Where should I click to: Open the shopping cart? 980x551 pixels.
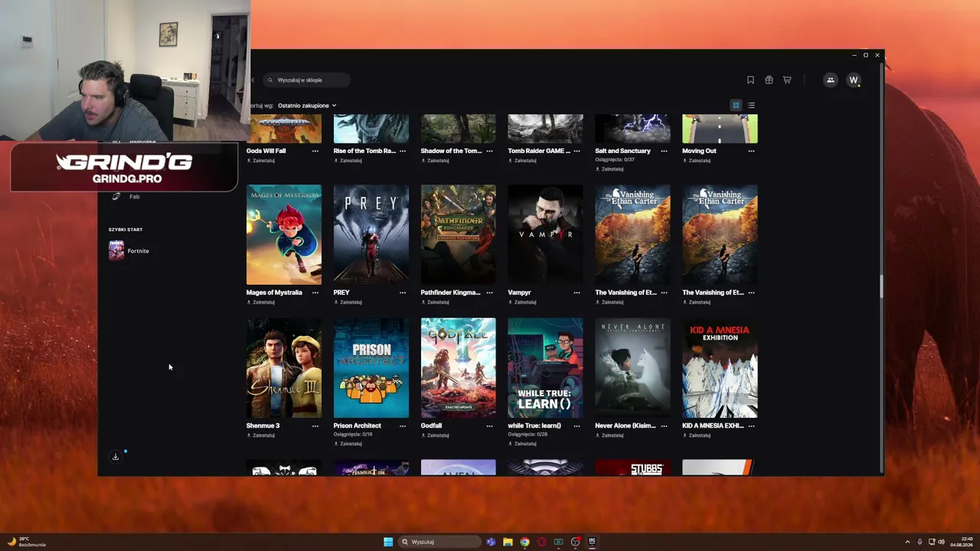click(x=787, y=80)
